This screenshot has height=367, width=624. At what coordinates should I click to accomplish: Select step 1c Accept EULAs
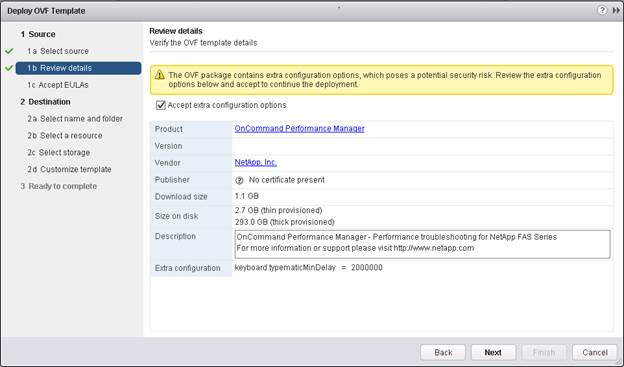(x=58, y=85)
